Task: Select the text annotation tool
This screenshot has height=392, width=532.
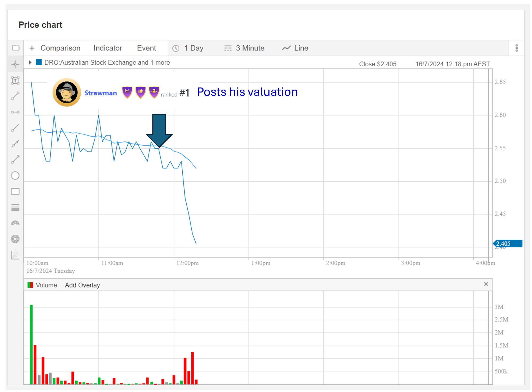Action: point(15,80)
